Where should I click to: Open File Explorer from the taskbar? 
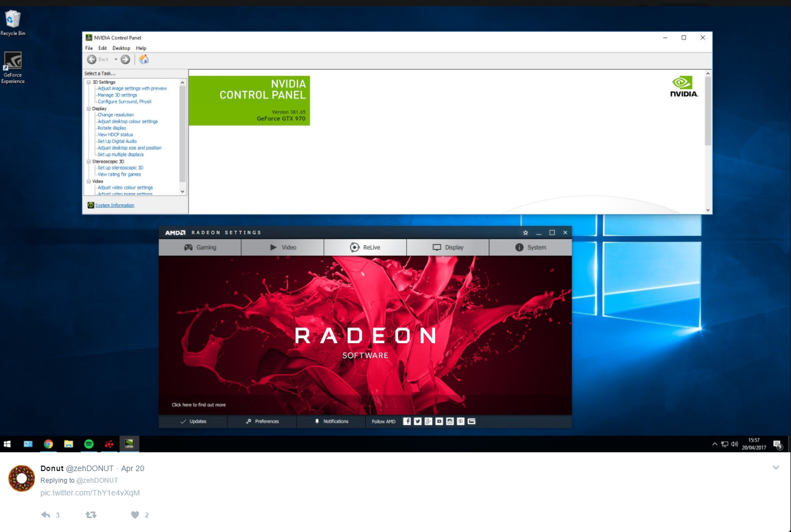pos(69,444)
